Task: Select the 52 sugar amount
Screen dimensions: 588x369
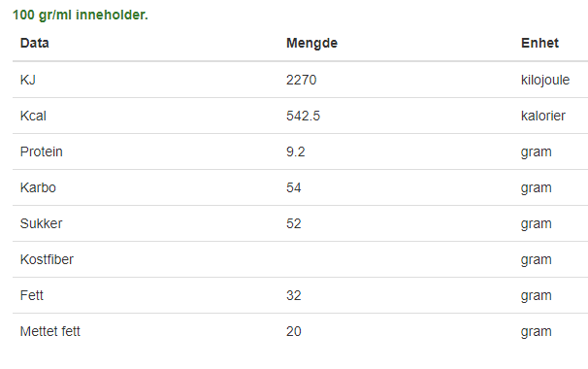Action: pyautogui.click(x=294, y=223)
